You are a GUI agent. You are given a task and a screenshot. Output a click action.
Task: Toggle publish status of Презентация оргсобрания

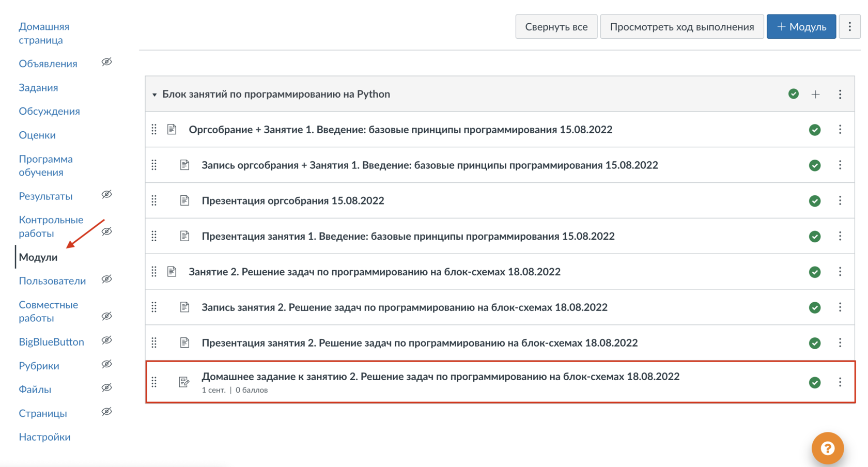click(815, 200)
